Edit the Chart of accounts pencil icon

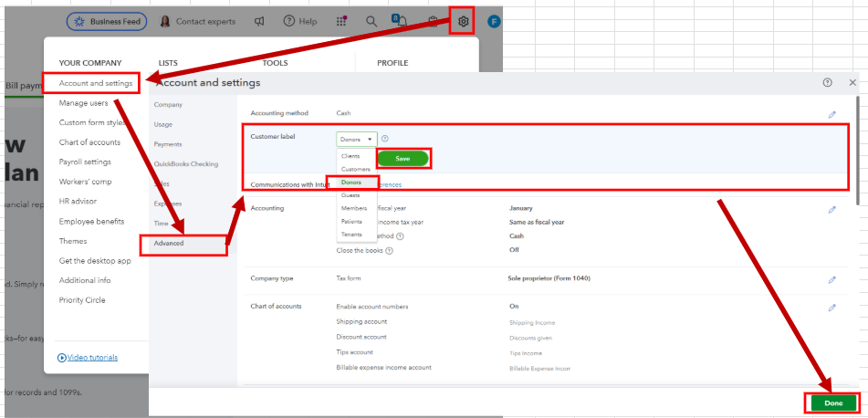[x=832, y=308]
